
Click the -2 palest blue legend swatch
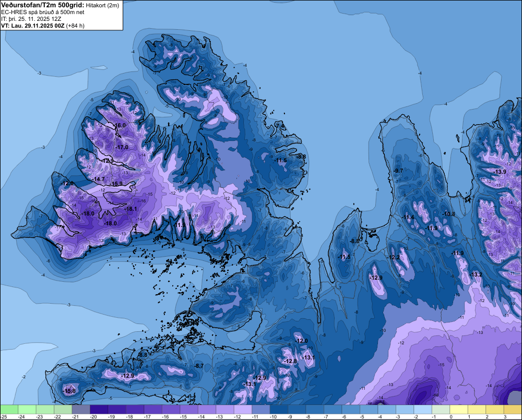(x=422, y=409)
